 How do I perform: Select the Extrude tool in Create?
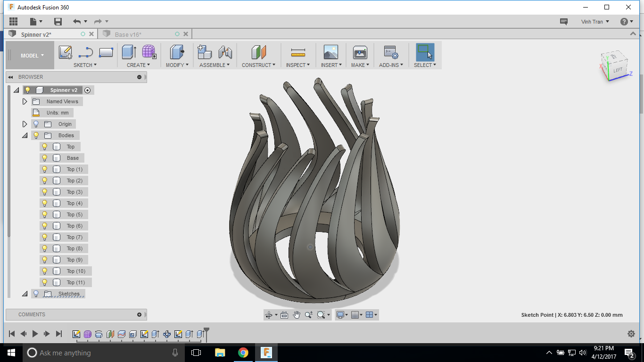pyautogui.click(x=129, y=52)
